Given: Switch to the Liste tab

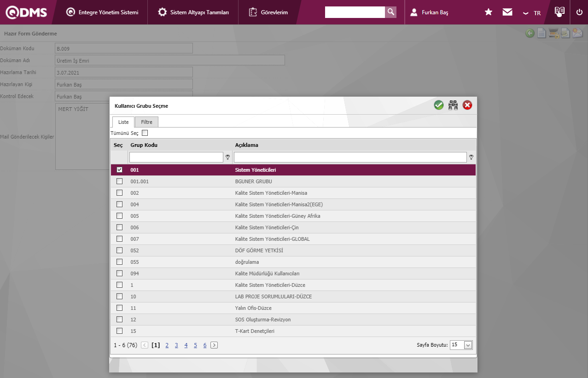Looking at the screenshot, I should point(123,122).
